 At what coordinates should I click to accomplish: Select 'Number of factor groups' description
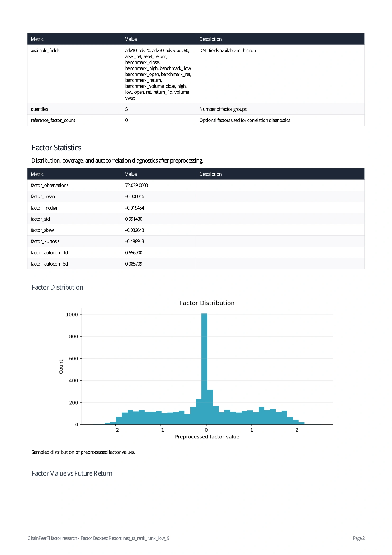click(223, 109)
